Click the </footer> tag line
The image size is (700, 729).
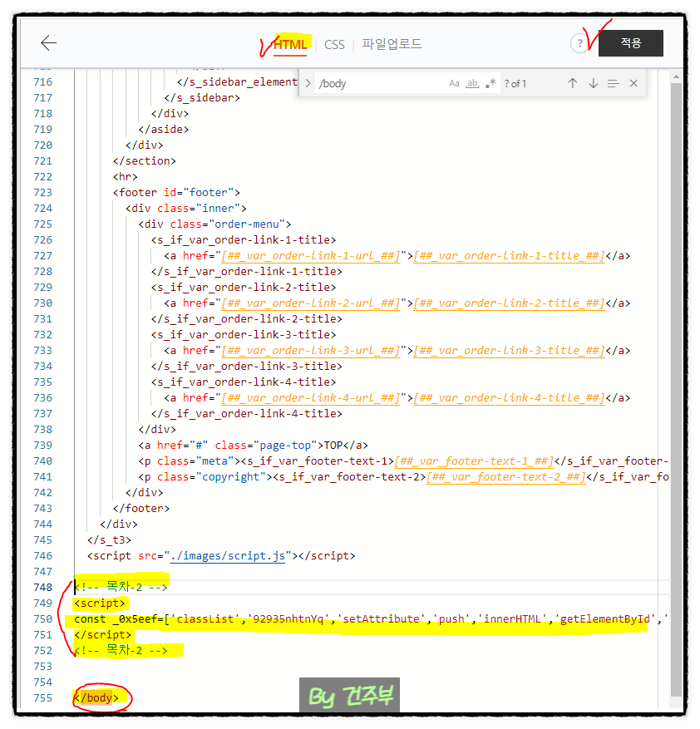tap(141, 508)
